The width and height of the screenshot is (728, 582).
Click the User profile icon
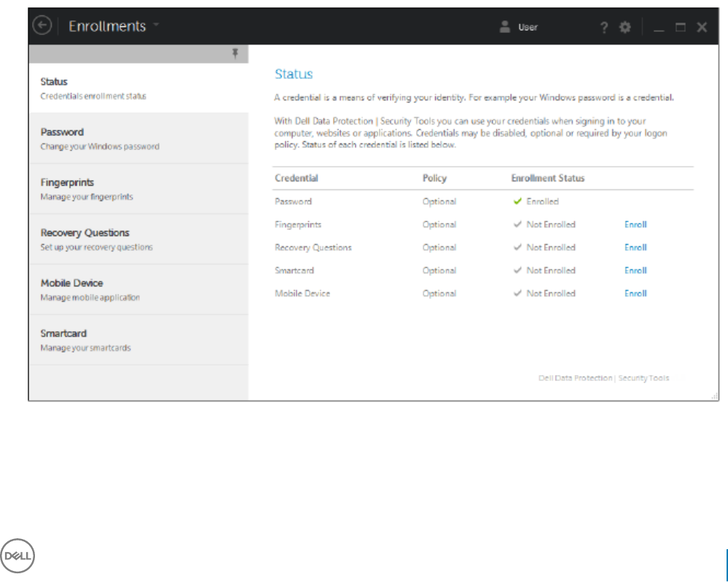(x=504, y=27)
